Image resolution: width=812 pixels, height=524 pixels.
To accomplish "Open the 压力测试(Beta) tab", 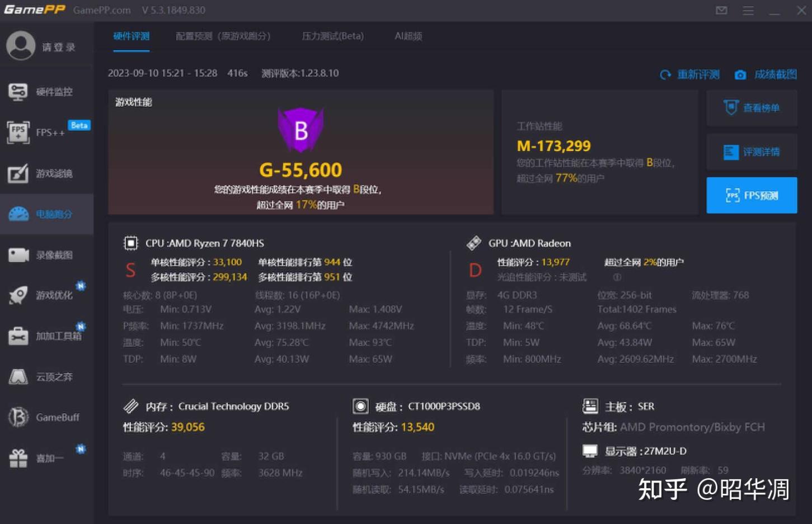I will (x=333, y=36).
